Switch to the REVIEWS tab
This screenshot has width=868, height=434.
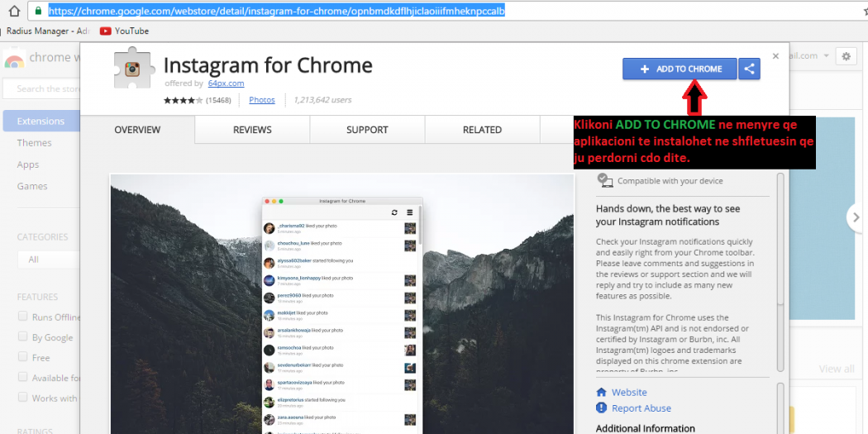coord(252,130)
